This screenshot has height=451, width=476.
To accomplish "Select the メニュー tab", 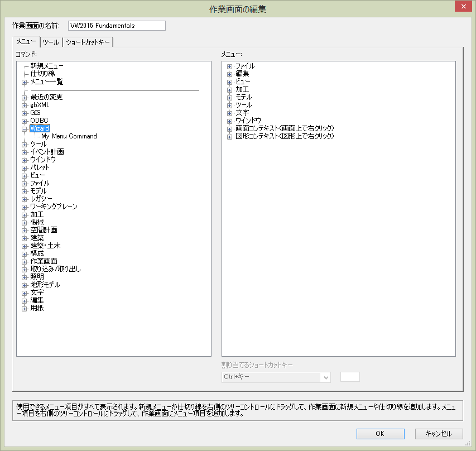I will 26,42.
